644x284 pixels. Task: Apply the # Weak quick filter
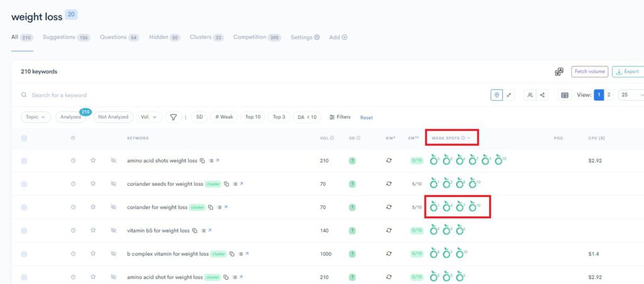(224, 117)
